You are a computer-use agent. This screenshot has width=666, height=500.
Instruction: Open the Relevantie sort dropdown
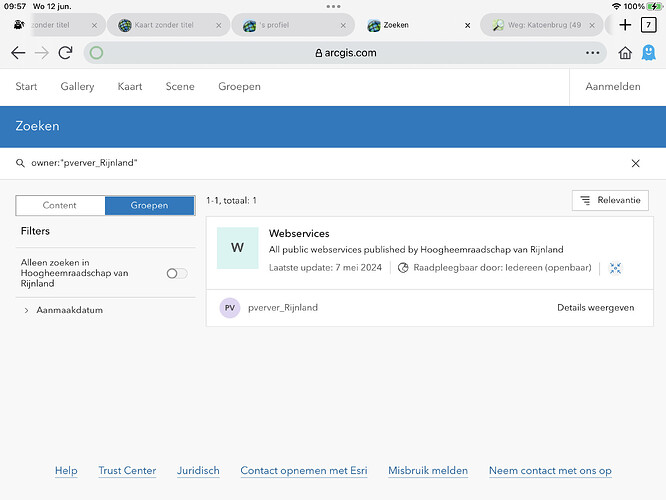(x=610, y=200)
